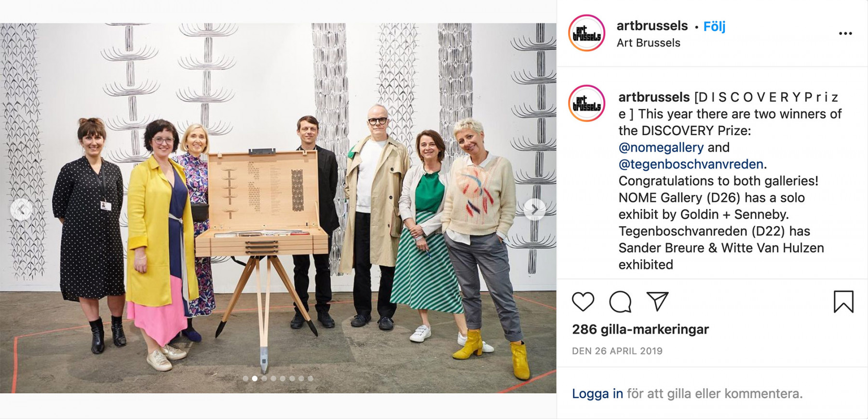Open comments via speech bubble icon

point(620,302)
